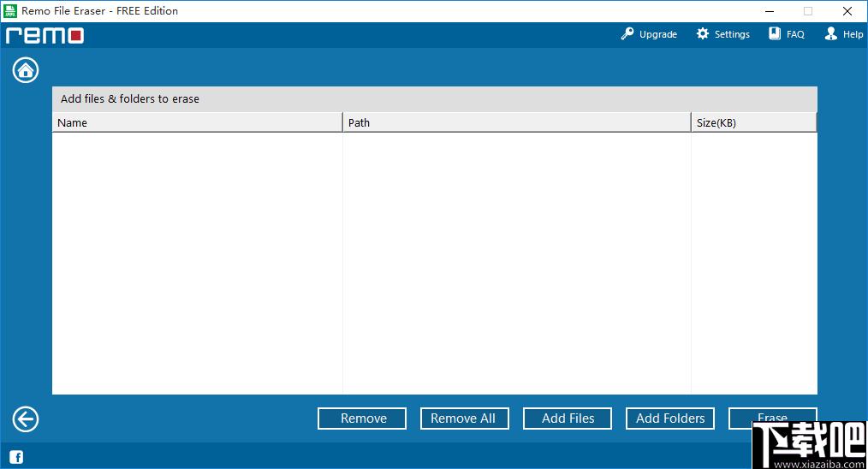Close the Remo File Eraser window
The height and width of the screenshot is (469, 868).
tap(847, 11)
